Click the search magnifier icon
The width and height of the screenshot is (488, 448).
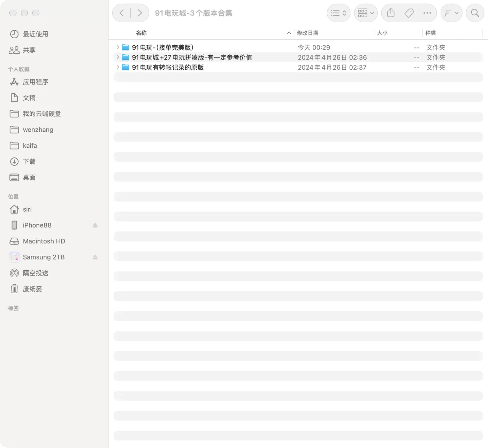pyautogui.click(x=475, y=13)
